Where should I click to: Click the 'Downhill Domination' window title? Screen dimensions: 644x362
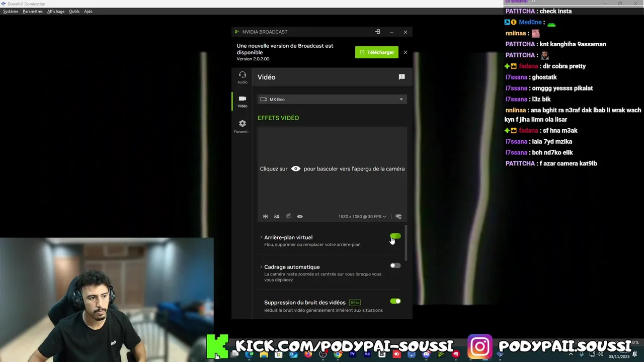(x=26, y=4)
